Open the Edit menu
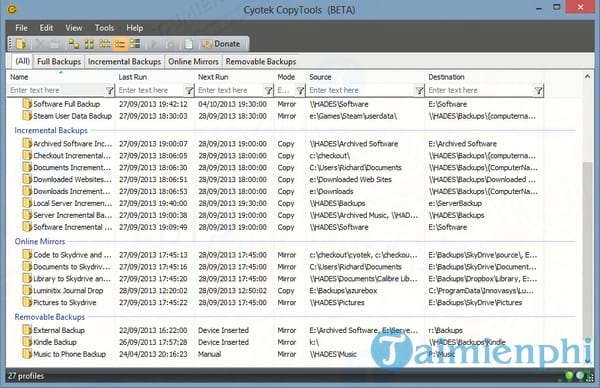Screen dimensions: 600x388 (46, 28)
